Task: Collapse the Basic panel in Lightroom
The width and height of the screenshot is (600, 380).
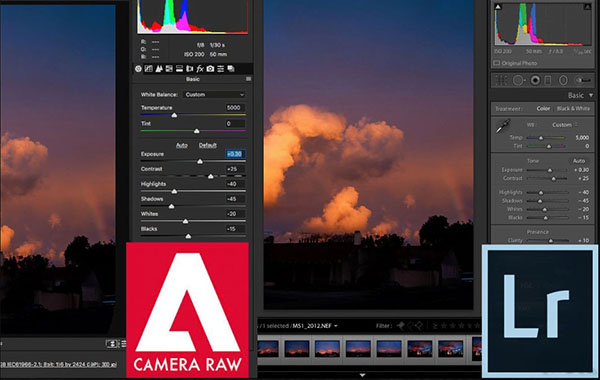Action: coord(591,95)
